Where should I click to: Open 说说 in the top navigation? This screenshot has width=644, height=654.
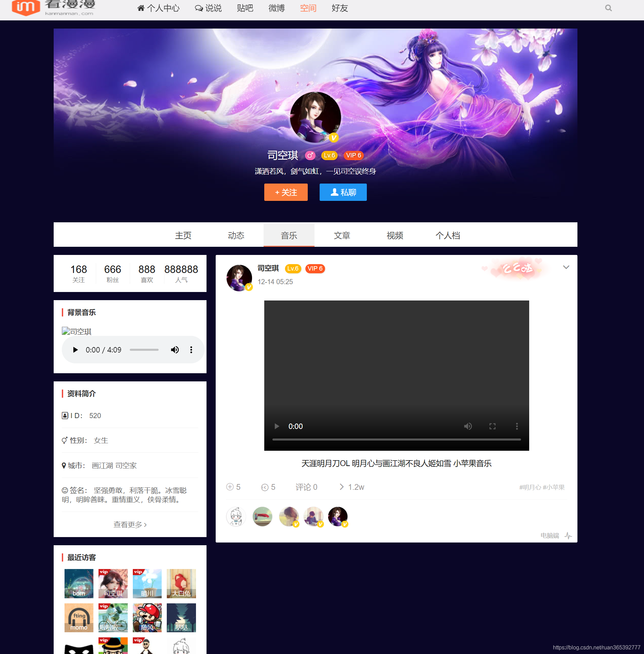point(208,8)
